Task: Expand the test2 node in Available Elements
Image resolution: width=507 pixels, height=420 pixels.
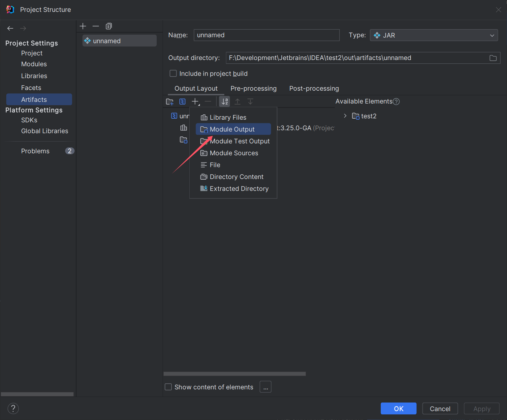Action: [345, 116]
